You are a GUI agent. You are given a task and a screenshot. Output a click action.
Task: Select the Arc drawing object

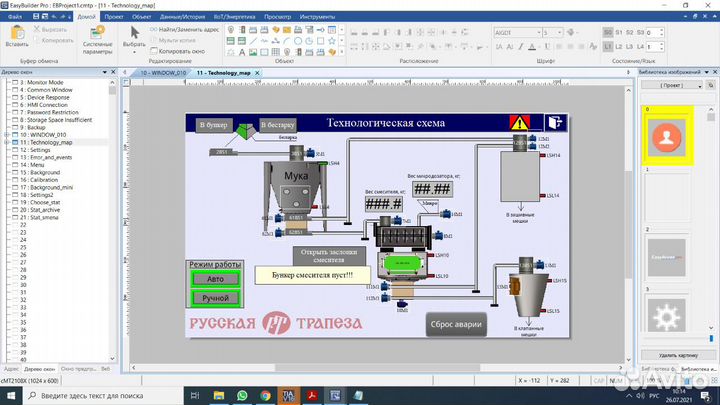click(287, 41)
